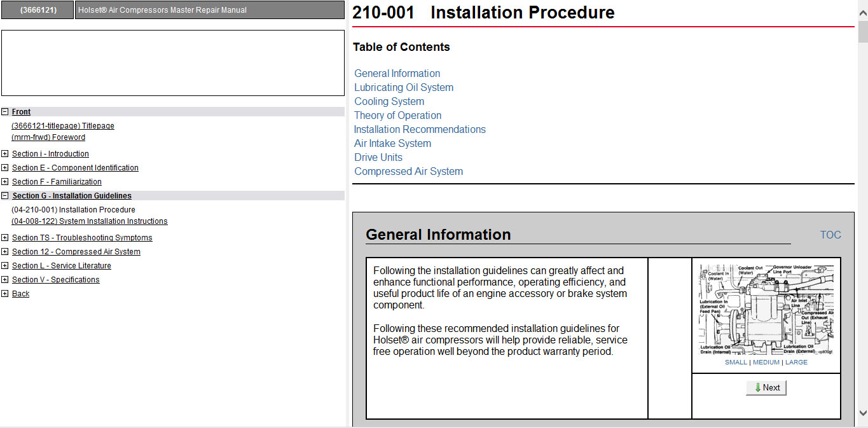Click the compressor diagram thumbnail
This screenshot has width=868, height=428.
(766, 310)
